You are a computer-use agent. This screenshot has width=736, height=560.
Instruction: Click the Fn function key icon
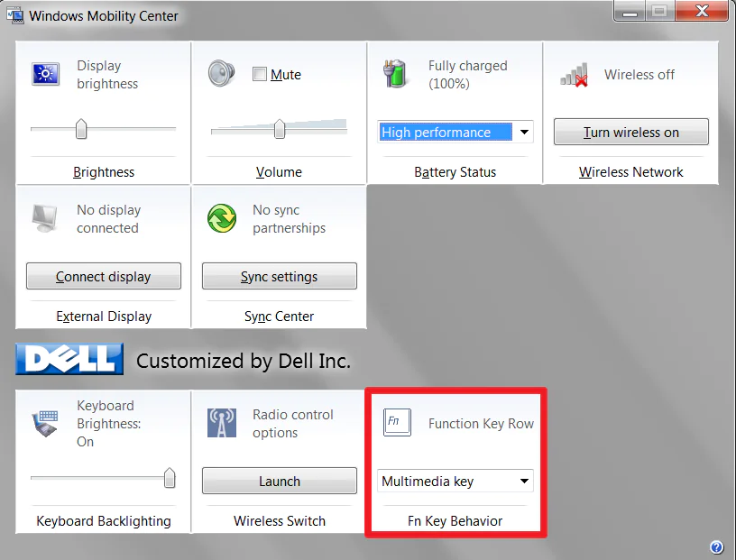[396, 422]
